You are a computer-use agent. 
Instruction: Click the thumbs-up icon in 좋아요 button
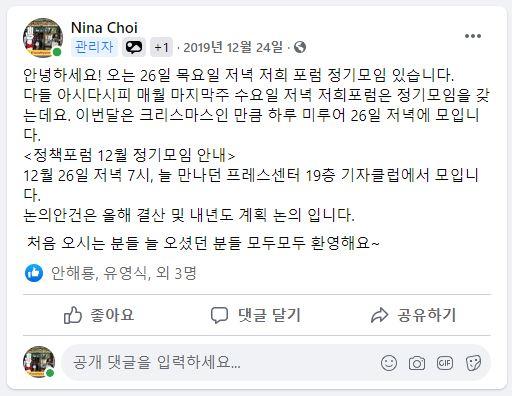click(73, 315)
